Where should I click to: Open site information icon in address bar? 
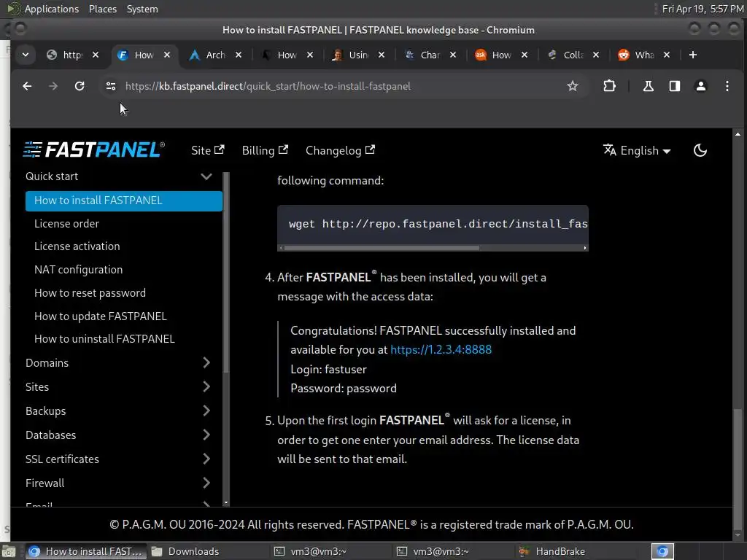111,86
